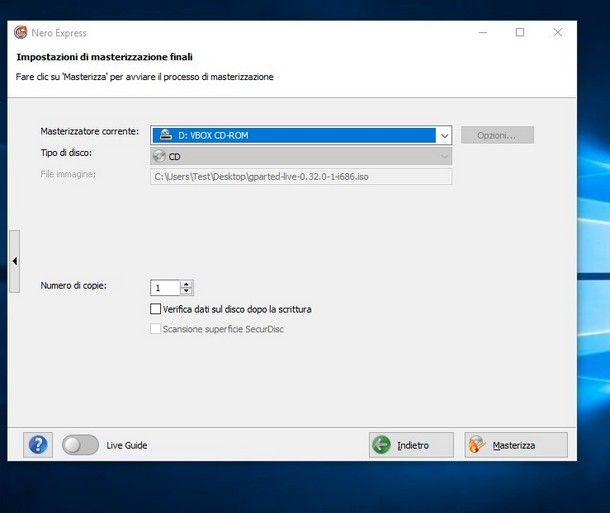
Task: Open the blue help question mark icon
Action: [38, 445]
